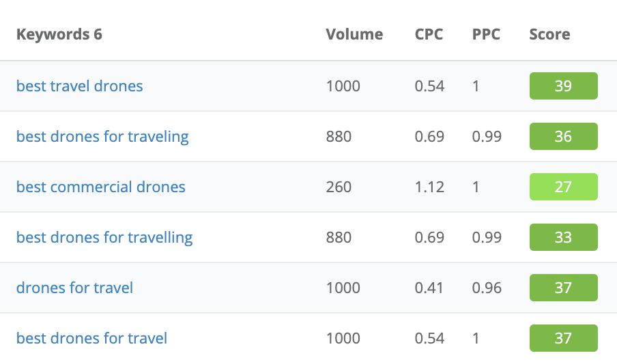This screenshot has height=364, width=617.
Task: Click the 260 volume cell
Action: (x=339, y=187)
